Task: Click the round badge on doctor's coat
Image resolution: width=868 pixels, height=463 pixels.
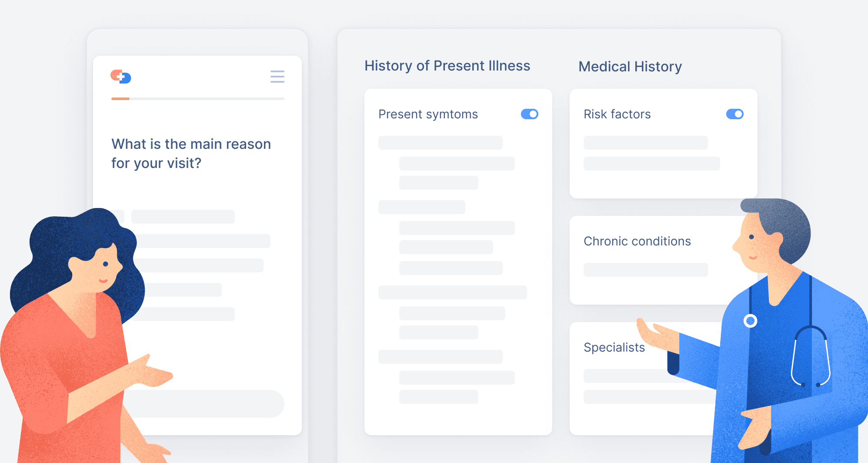Action: (750, 321)
